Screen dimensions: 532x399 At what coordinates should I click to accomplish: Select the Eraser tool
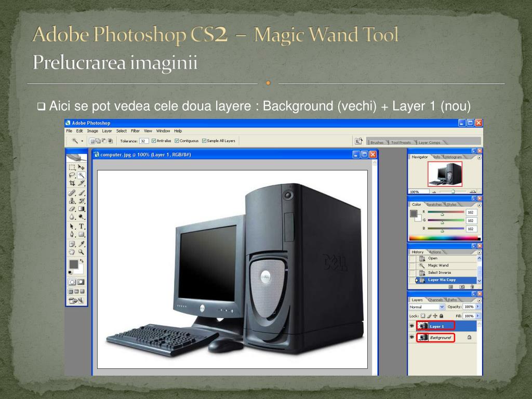72,209
